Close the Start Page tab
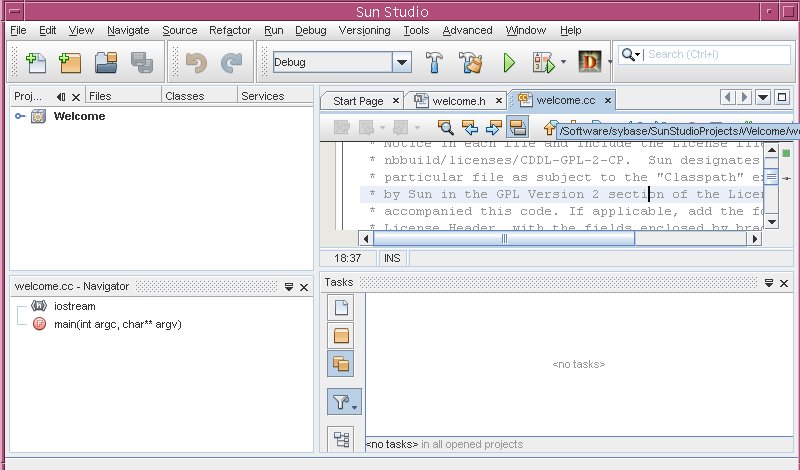Viewport: 800px width, 470px height. point(395,101)
